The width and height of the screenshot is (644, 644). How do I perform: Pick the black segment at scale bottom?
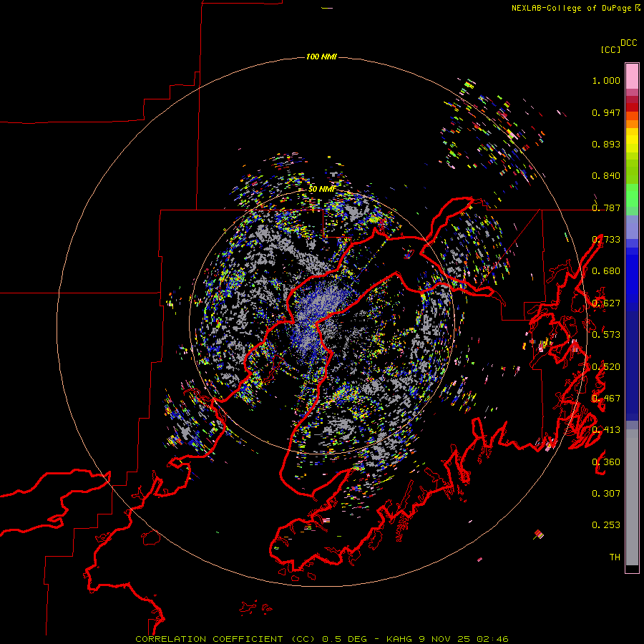point(632,569)
